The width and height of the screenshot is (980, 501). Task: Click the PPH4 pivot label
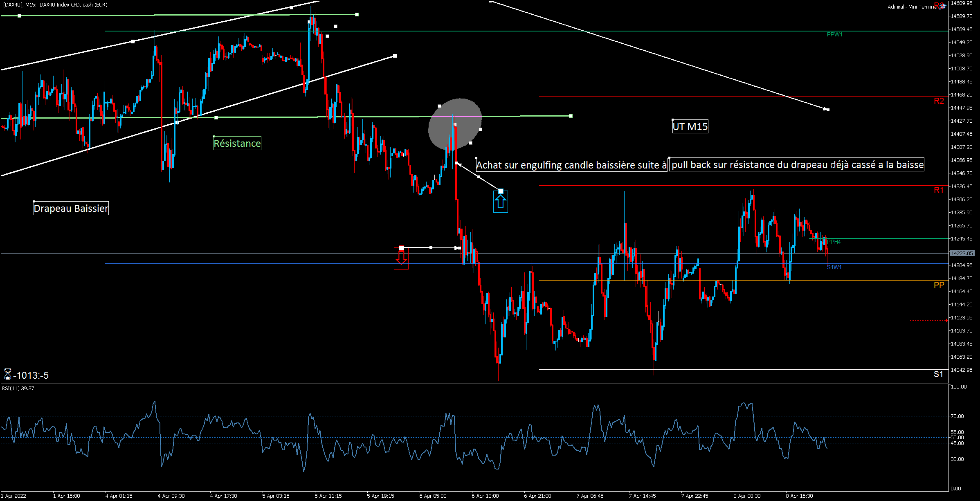pyautogui.click(x=834, y=242)
